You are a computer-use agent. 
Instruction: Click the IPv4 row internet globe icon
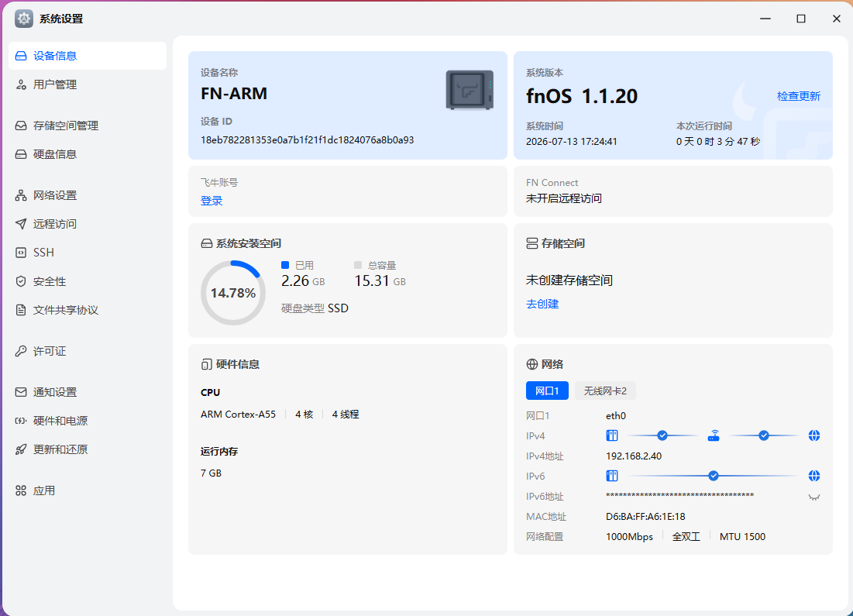(x=813, y=435)
